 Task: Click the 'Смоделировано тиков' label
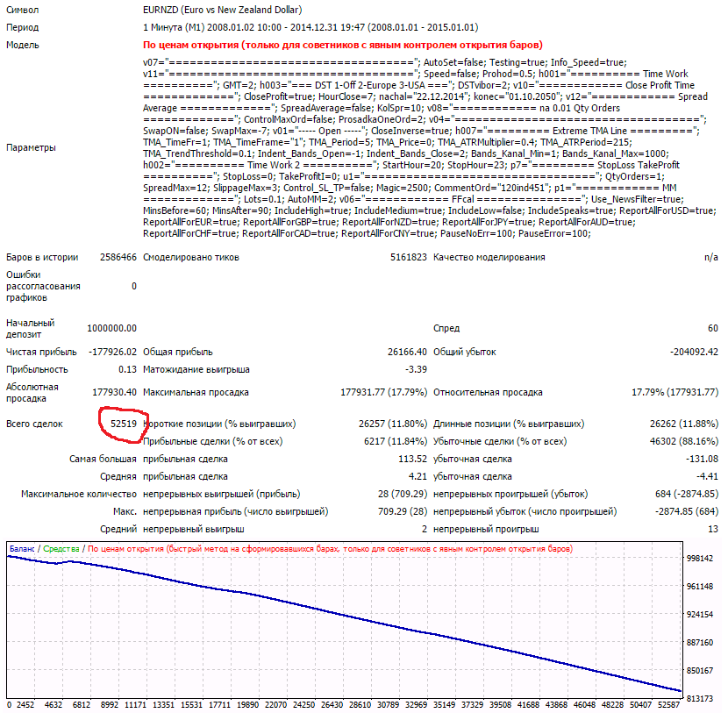pos(191,257)
